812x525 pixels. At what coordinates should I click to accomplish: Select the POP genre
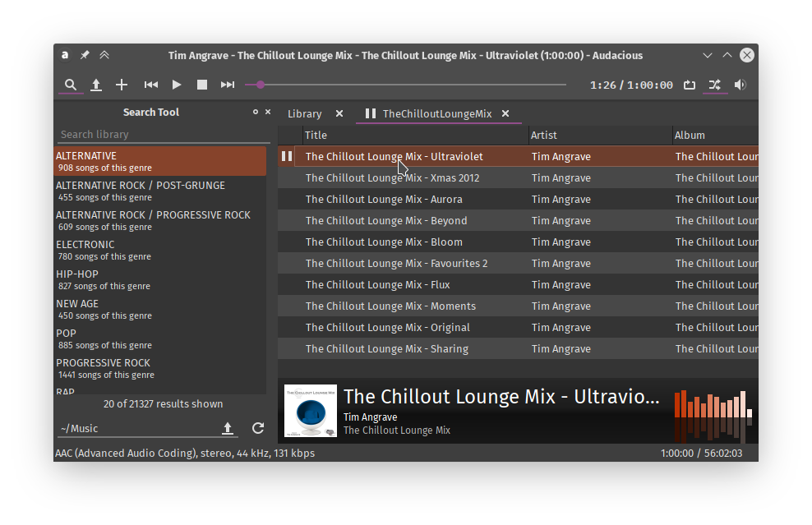pyautogui.click(x=160, y=338)
